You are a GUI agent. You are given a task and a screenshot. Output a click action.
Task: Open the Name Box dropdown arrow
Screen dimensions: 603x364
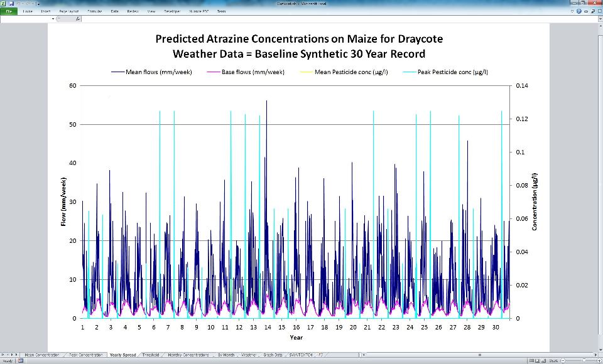tap(53, 19)
